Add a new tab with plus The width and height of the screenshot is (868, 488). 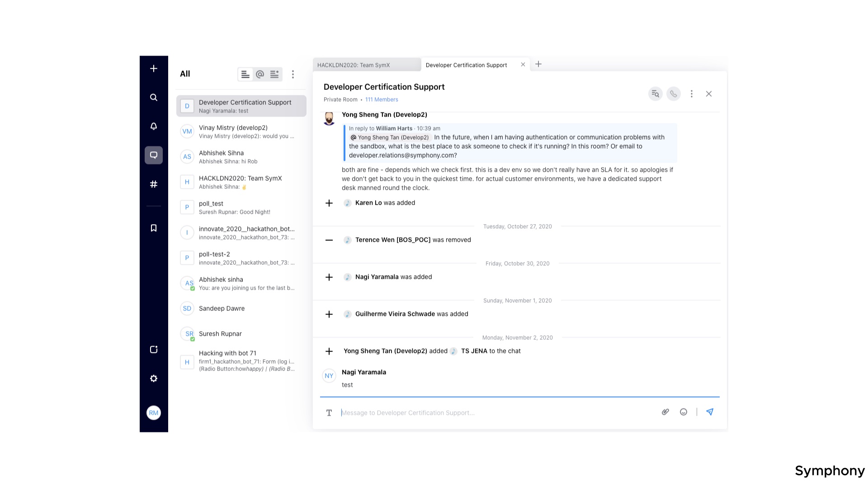coord(538,64)
